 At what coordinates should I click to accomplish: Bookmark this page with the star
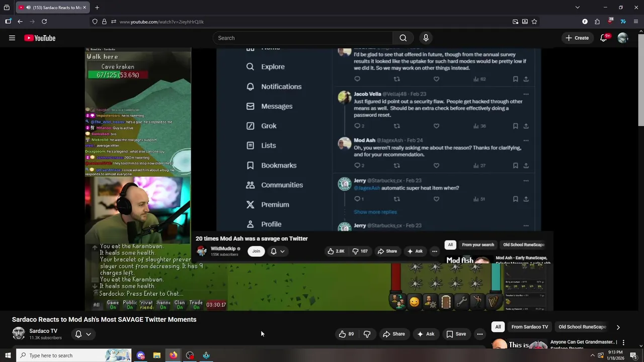pyautogui.click(x=534, y=22)
